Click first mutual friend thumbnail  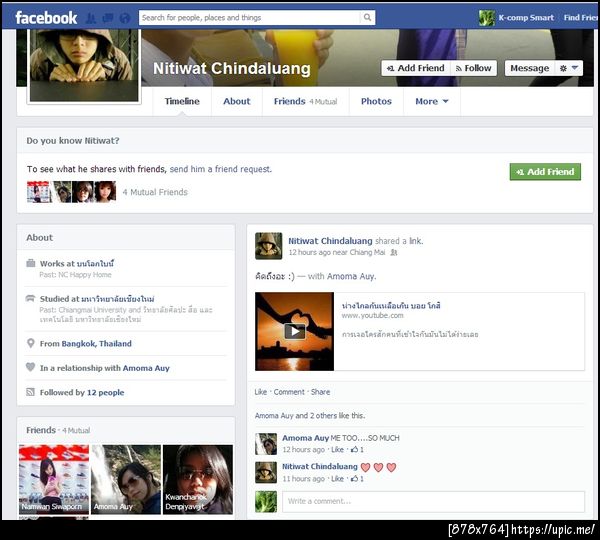tap(38, 192)
